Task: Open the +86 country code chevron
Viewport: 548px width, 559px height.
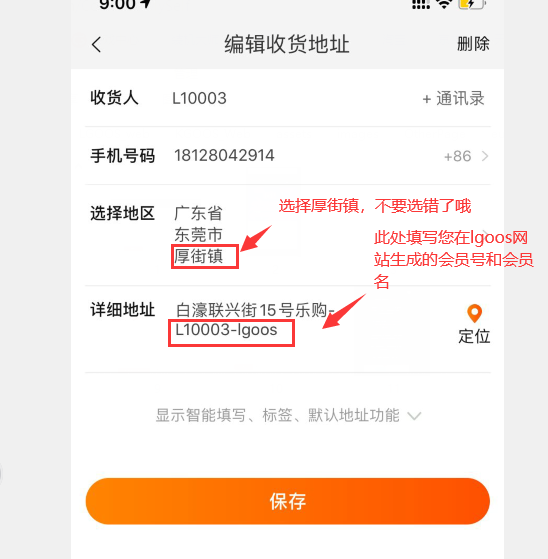Action: 485,156
